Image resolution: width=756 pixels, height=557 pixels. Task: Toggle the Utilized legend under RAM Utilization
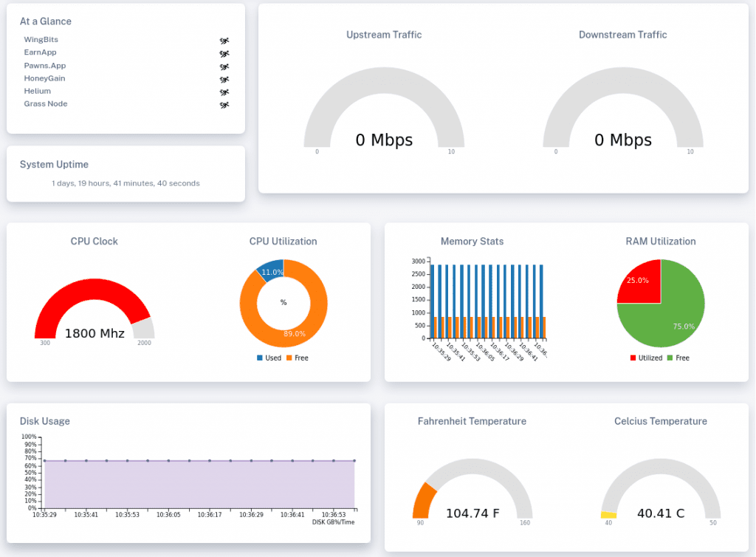click(x=645, y=358)
